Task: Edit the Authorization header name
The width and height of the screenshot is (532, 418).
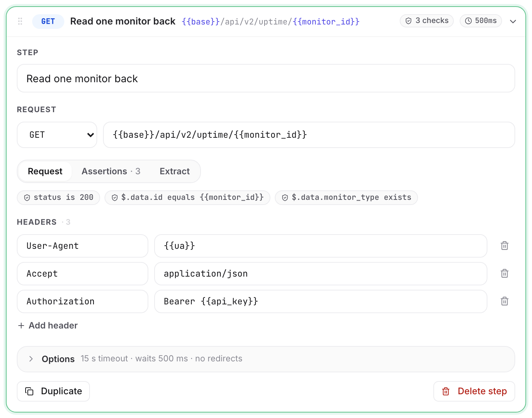Action: tap(83, 301)
